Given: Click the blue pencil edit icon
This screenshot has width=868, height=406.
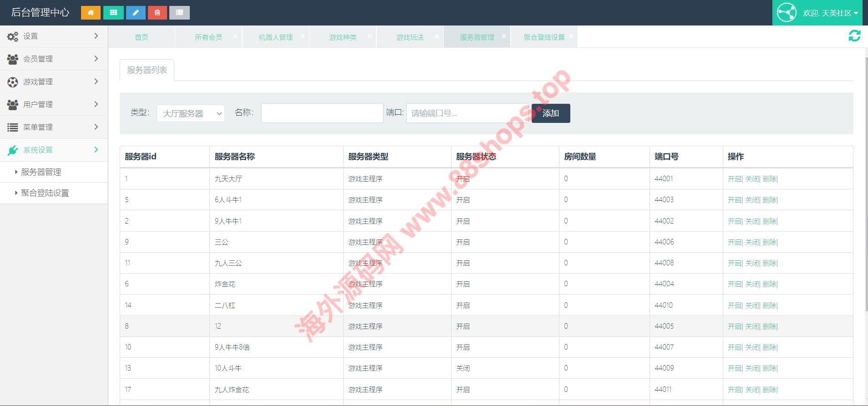Looking at the screenshot, I should (136, 13).
